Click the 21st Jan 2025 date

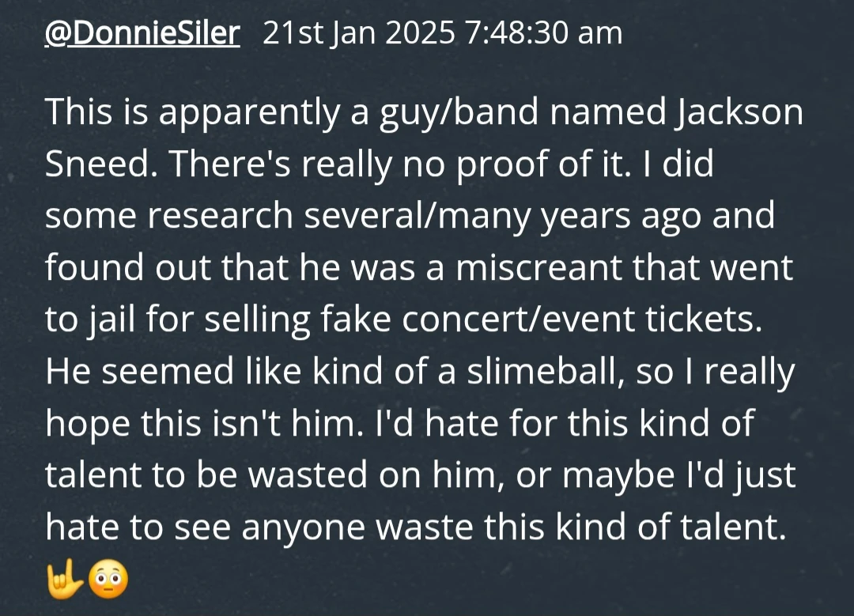(359, 33)
